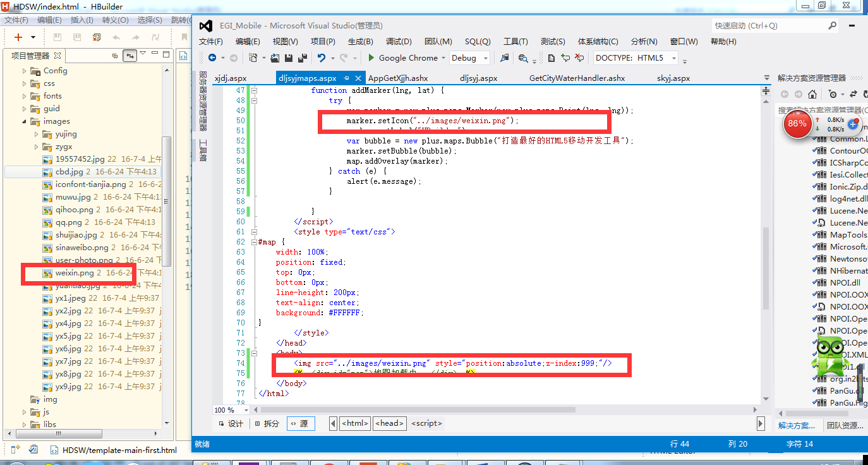Expand the css folder in project manager
Viewport: 868px width, 465px height.
(x=25, y=83)
